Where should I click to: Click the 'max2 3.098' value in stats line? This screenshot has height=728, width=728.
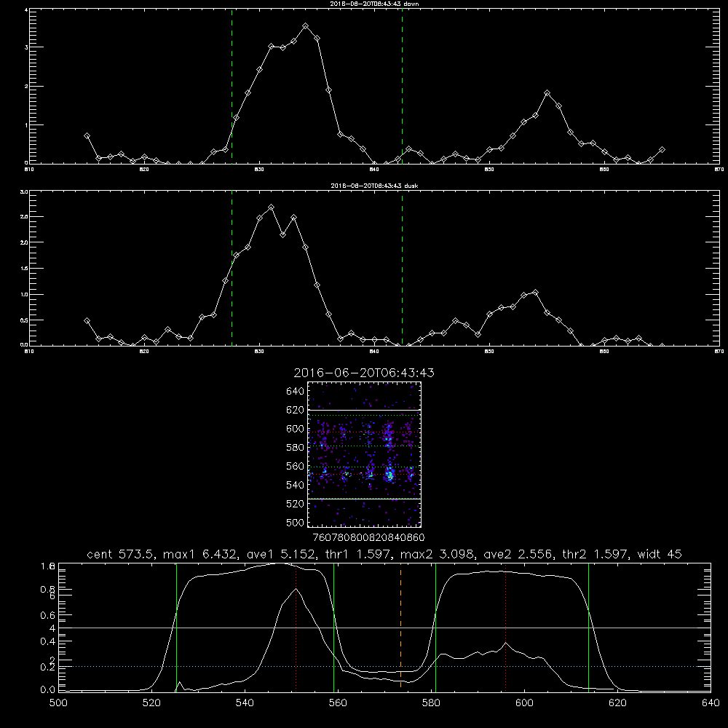coord(436,554)
